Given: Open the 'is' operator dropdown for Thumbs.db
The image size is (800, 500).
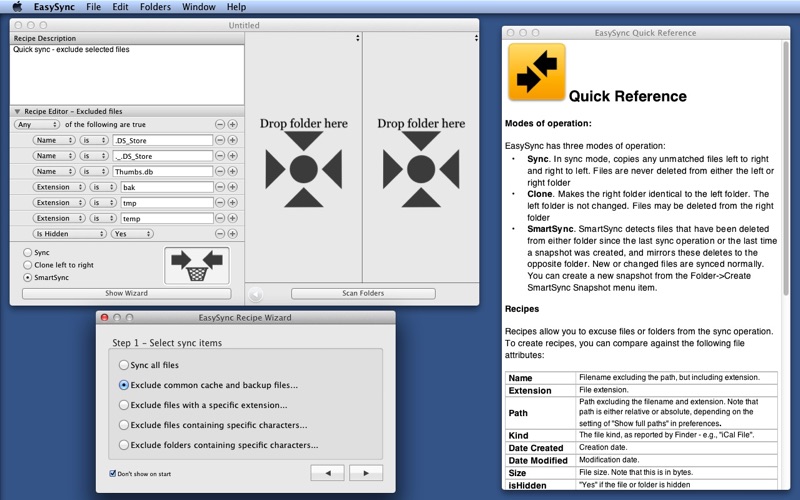Looking at the screenshot, I should click(94, 171).
